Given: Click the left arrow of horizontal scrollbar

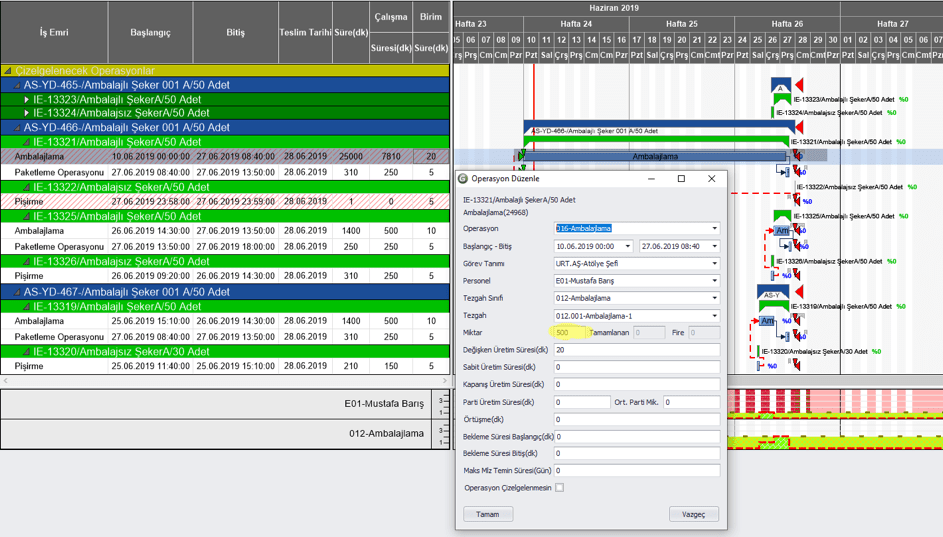Looking at the screenshot, I should tap(5, 381).
